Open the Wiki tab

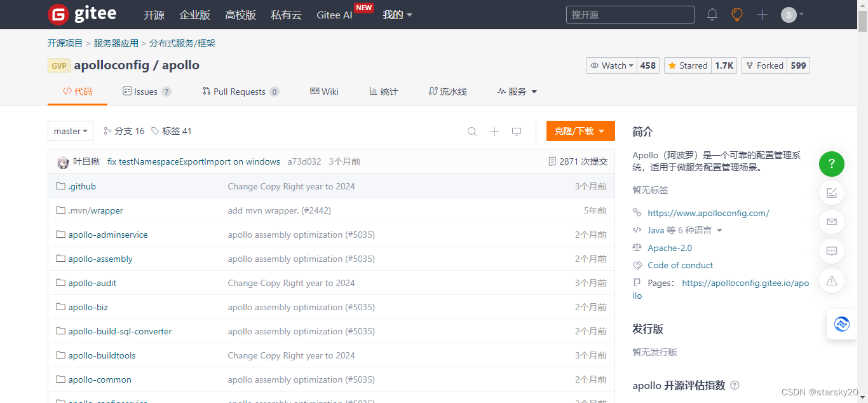pyautogui.click(x=324, y=92)
